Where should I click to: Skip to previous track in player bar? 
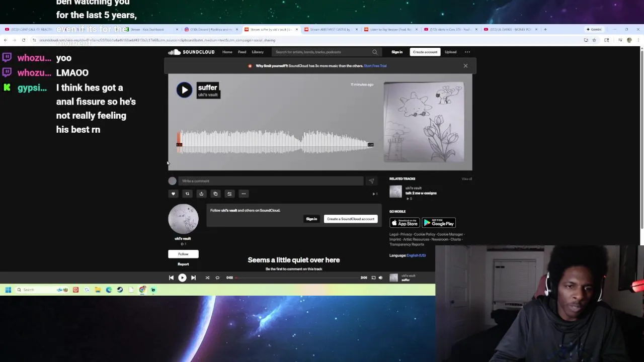pos(171,278)
